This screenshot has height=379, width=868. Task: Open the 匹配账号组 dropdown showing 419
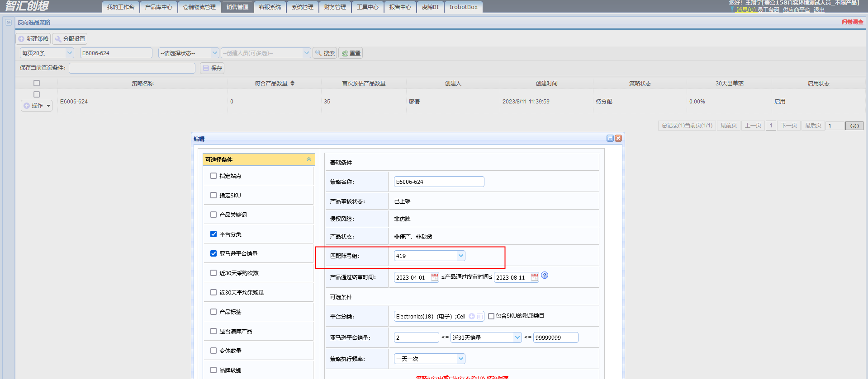[429, 256]
